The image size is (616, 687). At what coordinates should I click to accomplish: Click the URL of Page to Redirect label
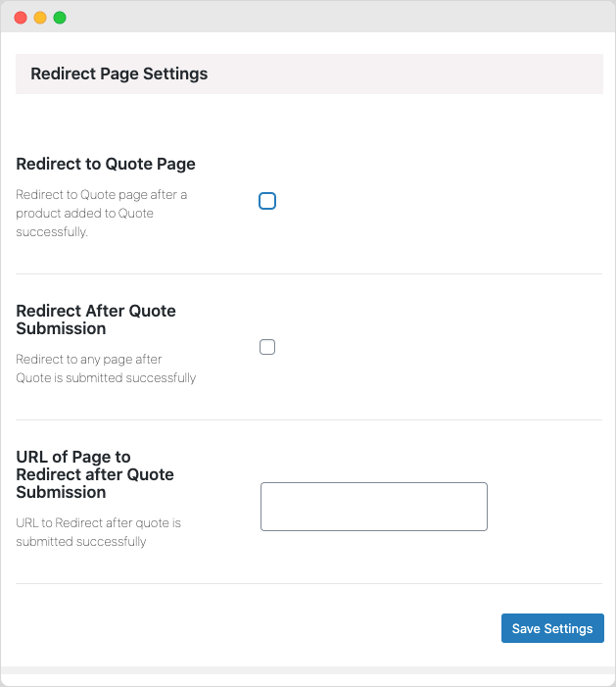tap(95, 474)
